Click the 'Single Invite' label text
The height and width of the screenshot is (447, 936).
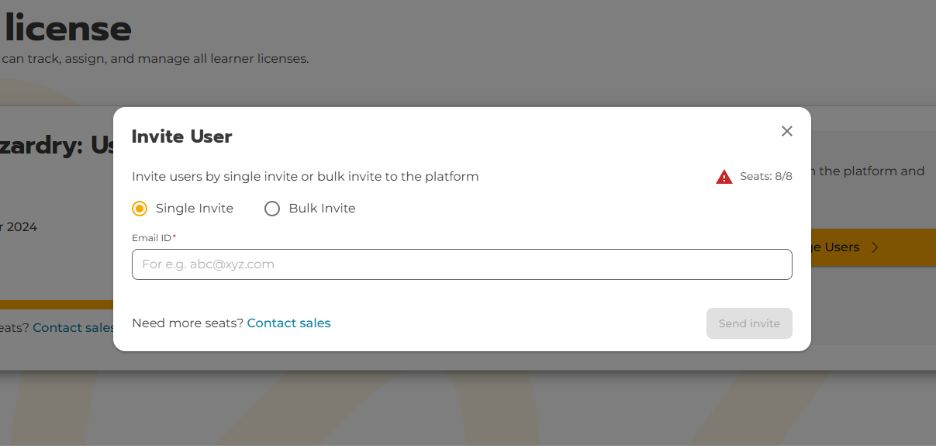pyautogui.click(x=194, y=209)
